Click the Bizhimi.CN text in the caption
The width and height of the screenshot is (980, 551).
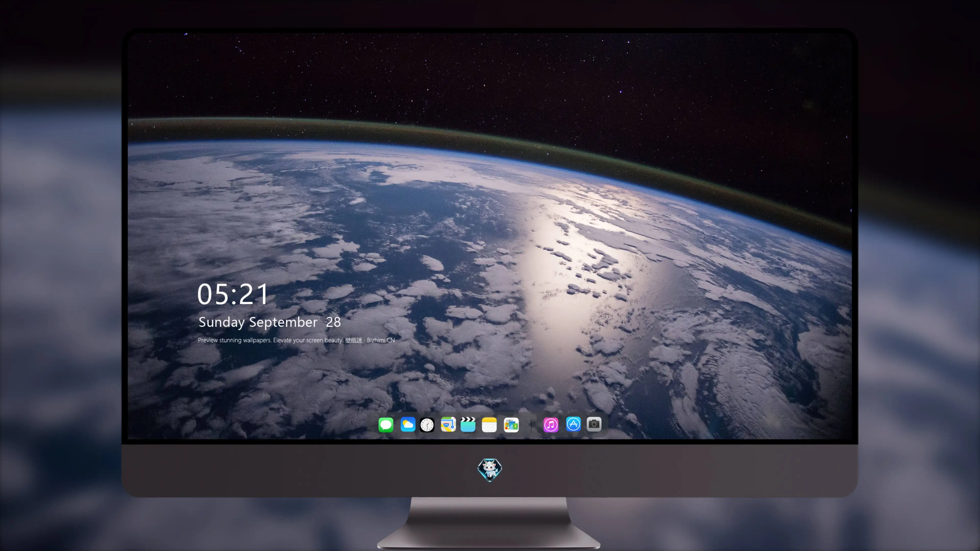(381, 340)
